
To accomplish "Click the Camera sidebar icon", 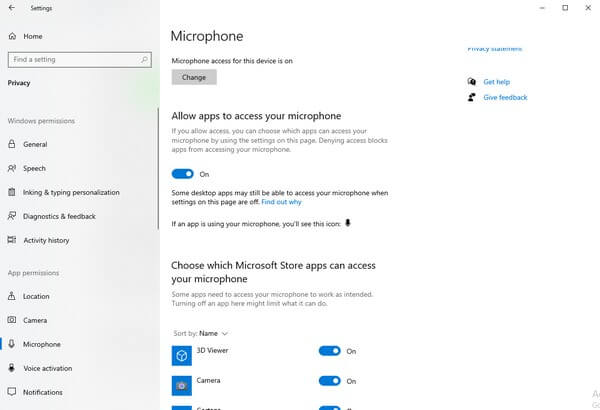I will pos(12,320).
